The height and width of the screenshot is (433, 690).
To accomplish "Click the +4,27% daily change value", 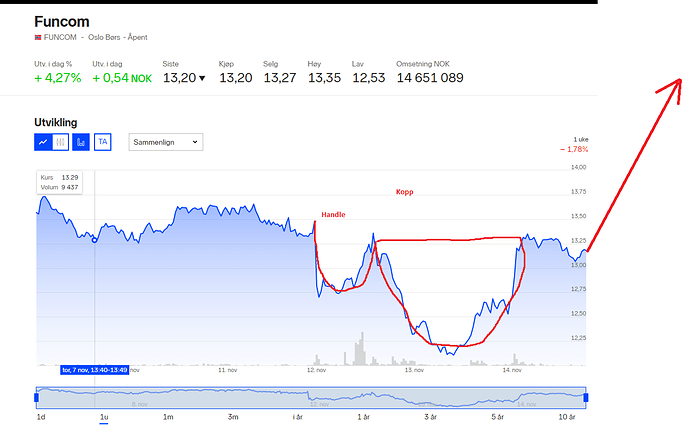I will (58, 78).
